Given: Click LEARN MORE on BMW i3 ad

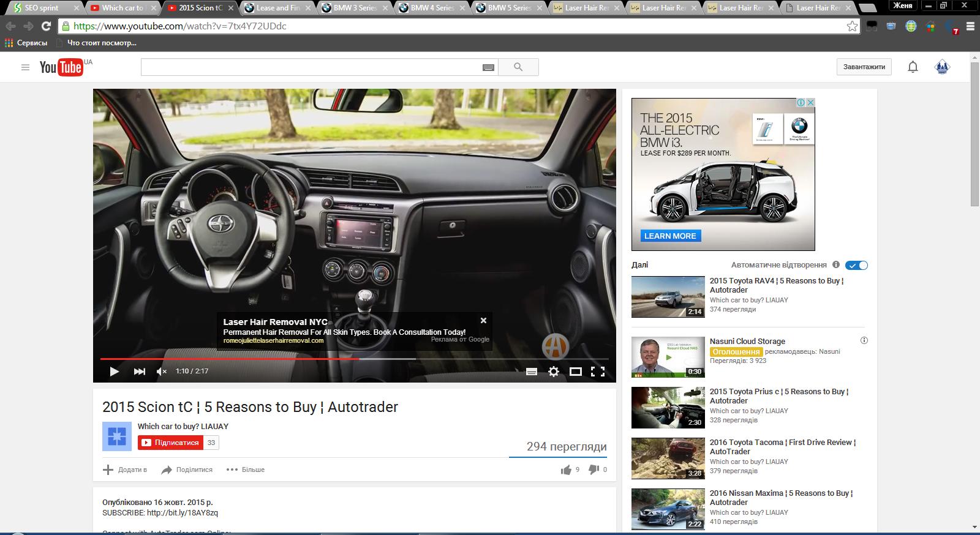Looking at the screenshot, I should click(x=670, y=236).
